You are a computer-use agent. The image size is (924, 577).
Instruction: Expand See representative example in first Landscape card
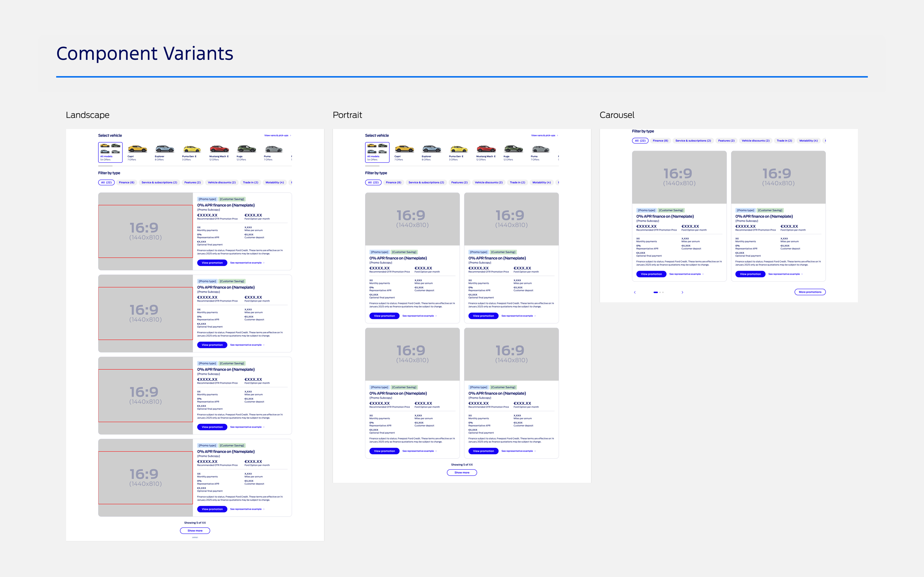pos(247,263)
